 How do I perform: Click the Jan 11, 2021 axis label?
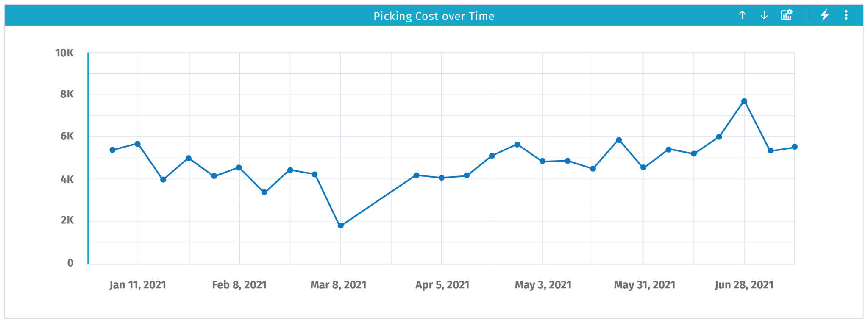[x=138, y=285]
